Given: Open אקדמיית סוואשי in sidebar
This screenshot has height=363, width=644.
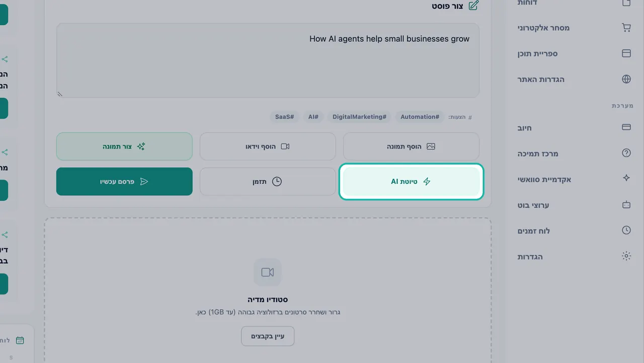Looking at the screenshot, I should tap(574, 179).
